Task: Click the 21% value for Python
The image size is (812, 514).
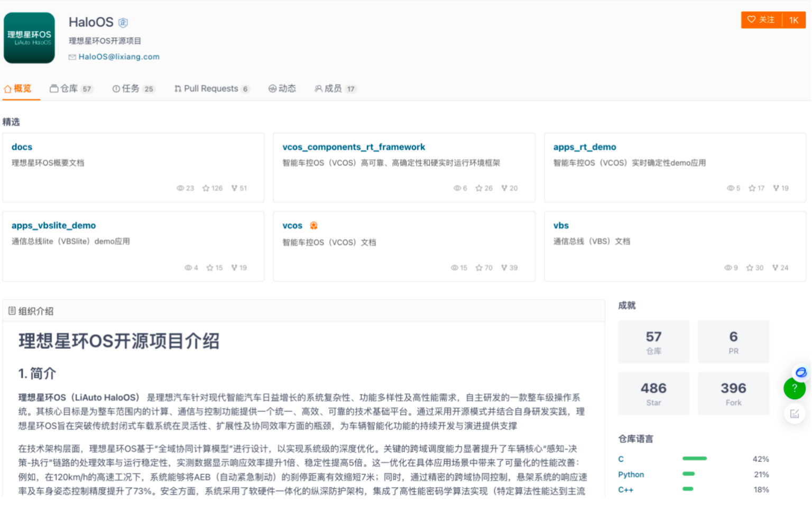Action: click(761, 474)
